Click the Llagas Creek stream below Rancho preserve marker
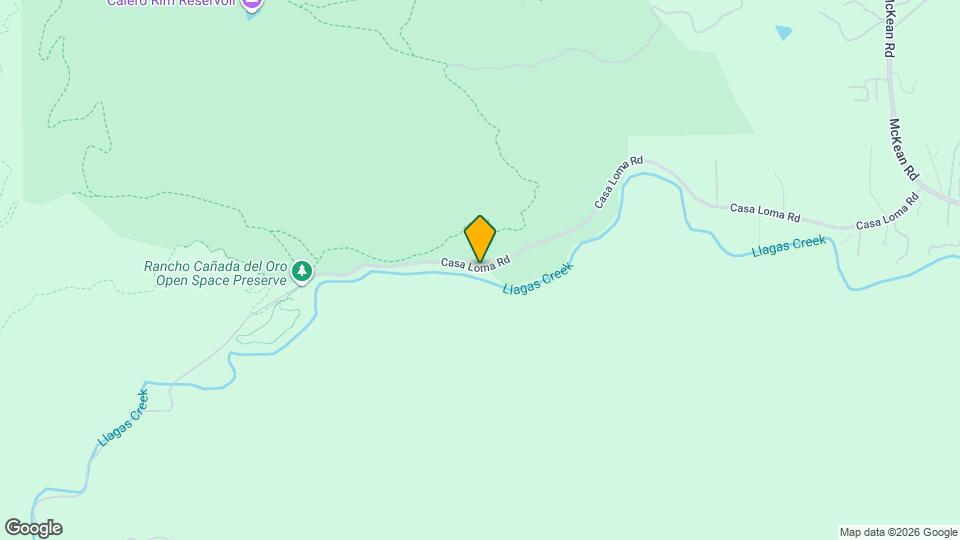Viewport: 960px width, 540px height. pyautogui.click(x=316, y=306)
